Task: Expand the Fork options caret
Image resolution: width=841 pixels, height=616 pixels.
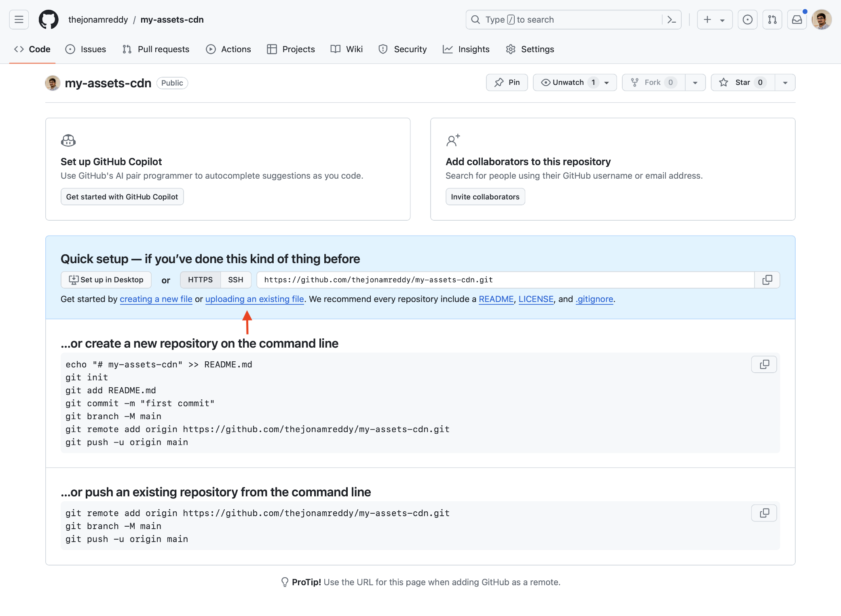Action: click(x=695, y=82)
